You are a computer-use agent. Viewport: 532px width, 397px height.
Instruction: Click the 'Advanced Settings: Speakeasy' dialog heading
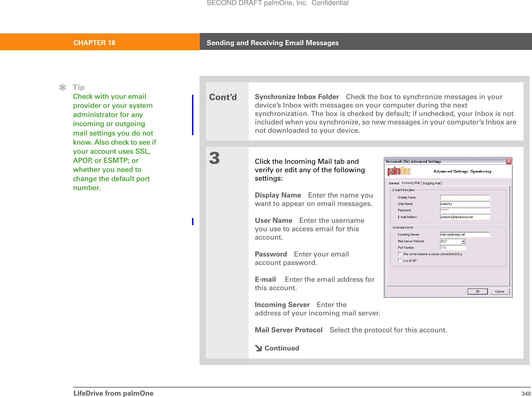(462, 172)
